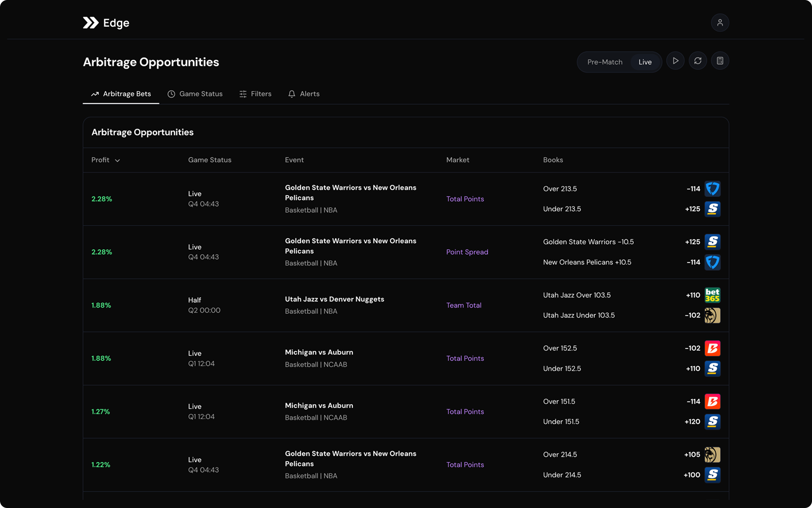Click the FanDuel shield icon for Over 213.5
812x508 pixels.
712,189
